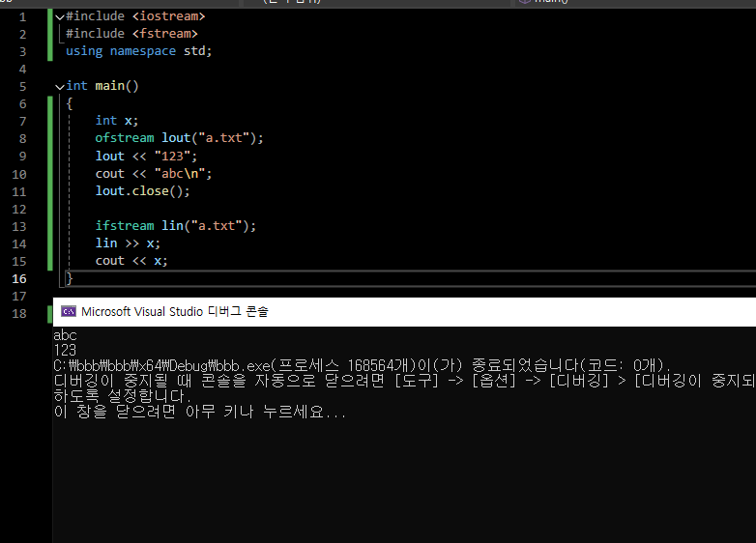Click the "int x;" declaration
The height and width of the screenshot is (543, 756).
click(117, 121)
